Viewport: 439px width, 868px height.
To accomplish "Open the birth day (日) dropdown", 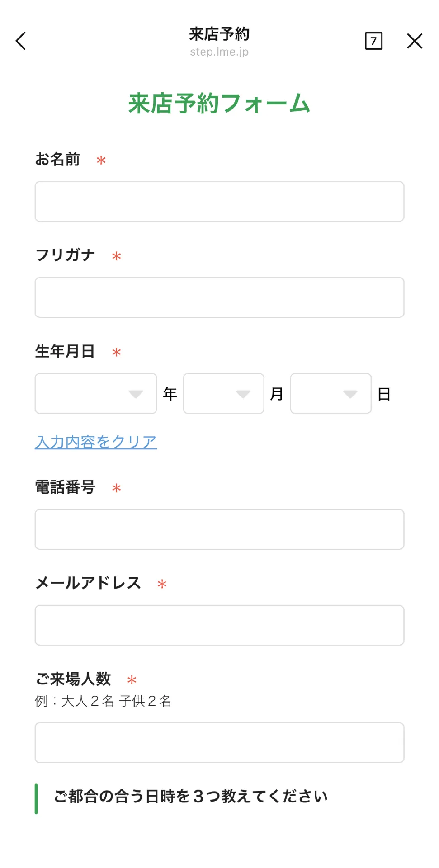I will coord(330,394).
